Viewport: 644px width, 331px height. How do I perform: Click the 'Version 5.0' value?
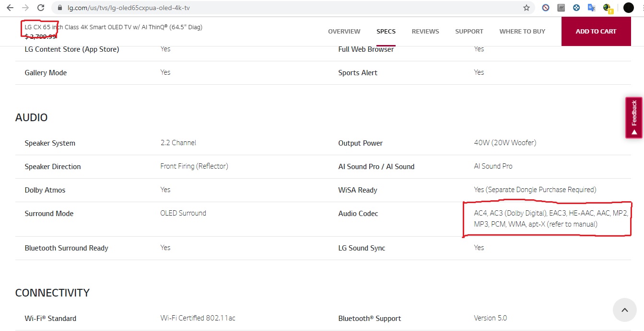491,318
